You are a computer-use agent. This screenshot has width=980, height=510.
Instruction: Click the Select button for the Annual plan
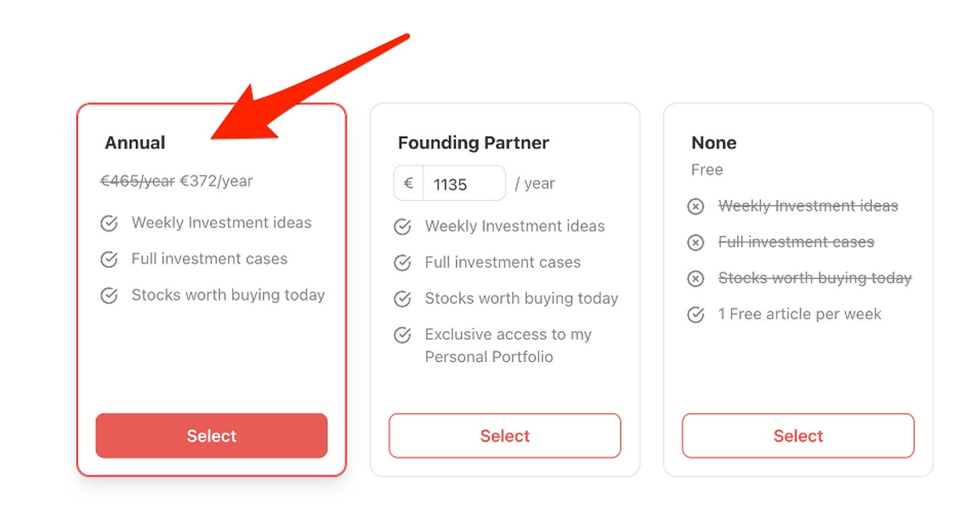[x=211, y=436]
